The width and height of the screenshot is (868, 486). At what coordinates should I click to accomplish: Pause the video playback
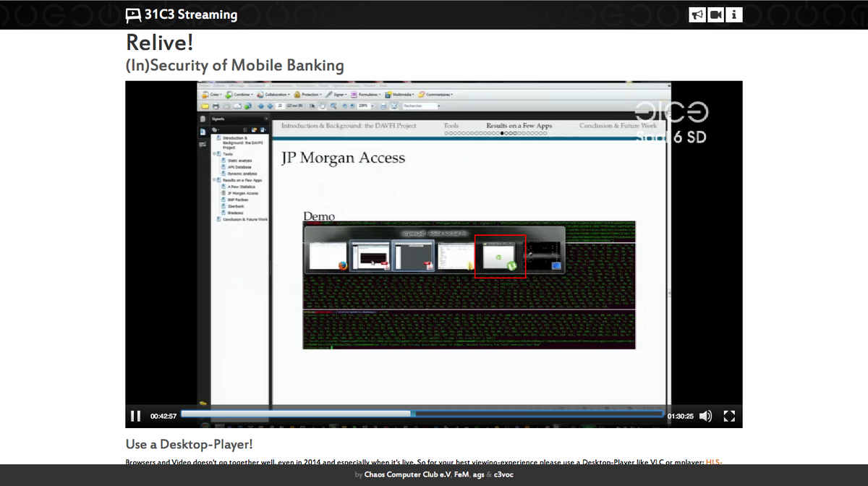(135, 416)
